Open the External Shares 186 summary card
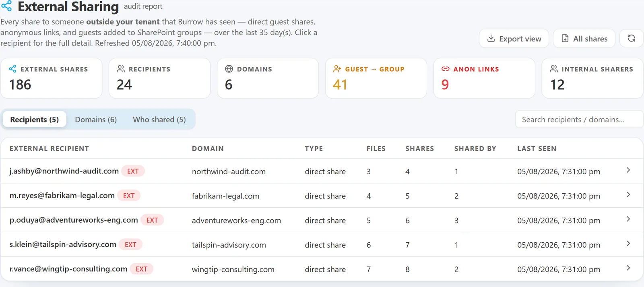644x287 pixels. click(52, 78)
